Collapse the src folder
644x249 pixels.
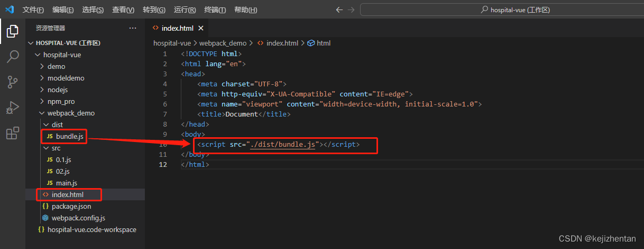tap(85, 148)
